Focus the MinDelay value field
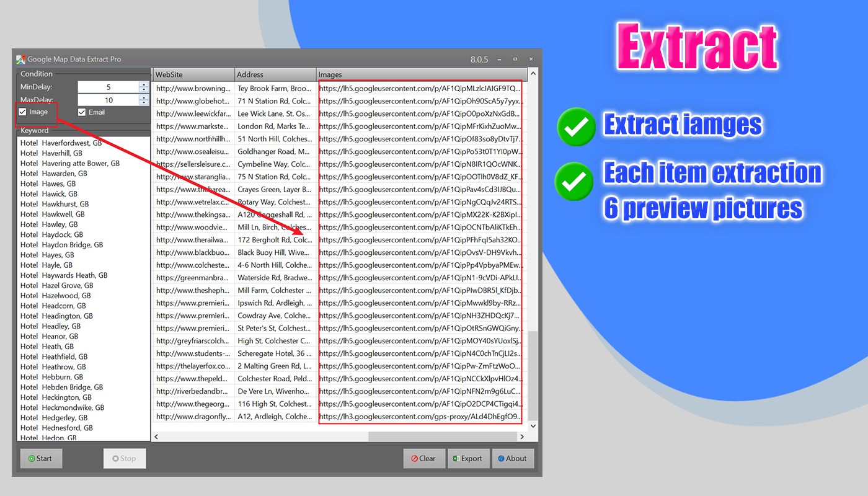868x496 pixels. 108,87
